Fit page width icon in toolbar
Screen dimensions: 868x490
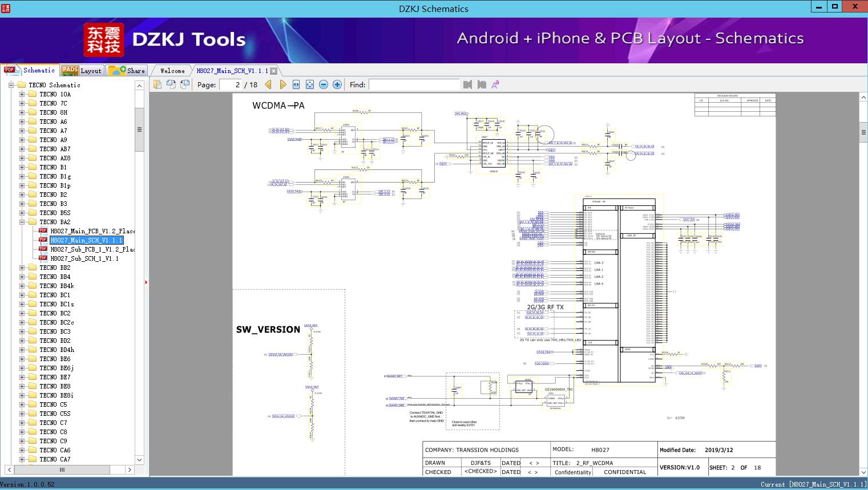pos(296,84)
